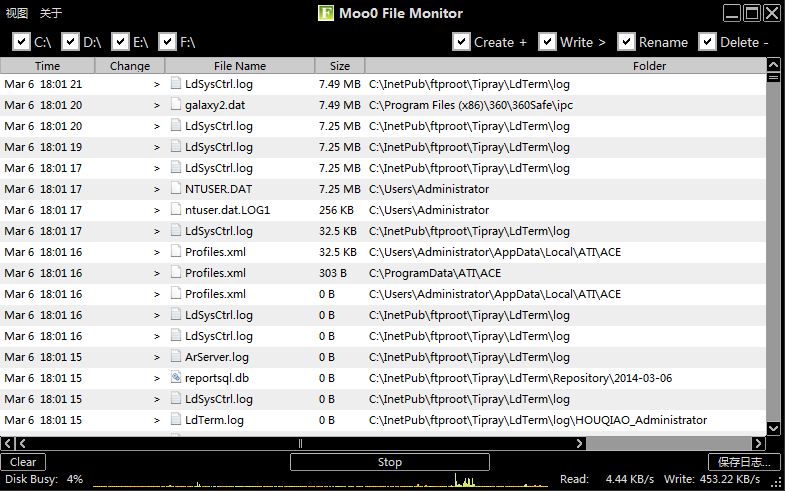This screenshot has height=491, width=785.
Task: Click the 303 B size value
Action: click(x=332, y=273)
